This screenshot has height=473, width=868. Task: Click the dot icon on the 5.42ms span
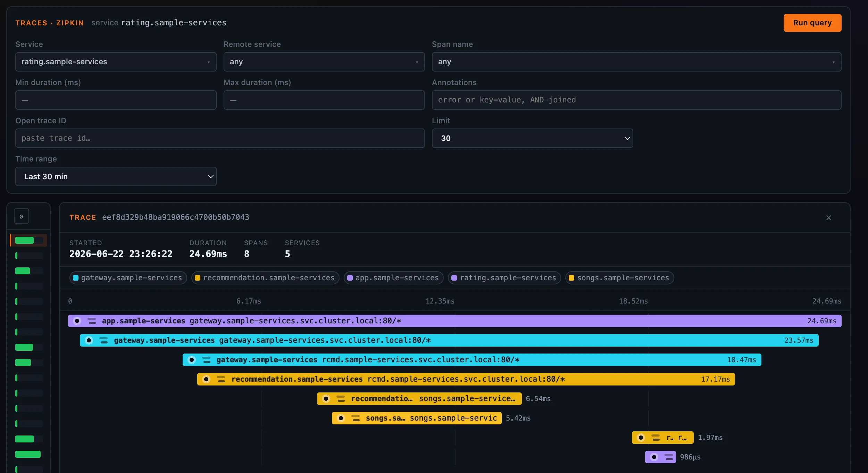pos(341,418)
